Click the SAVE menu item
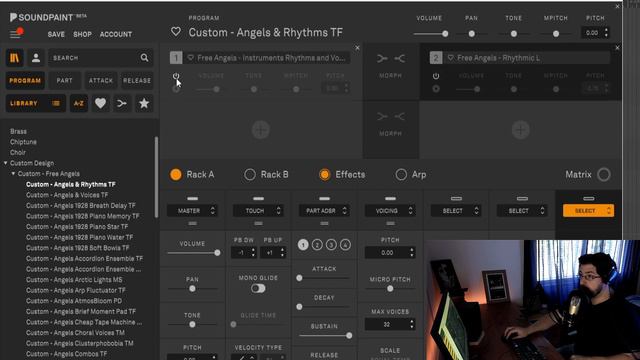The width and height of the screenshot is (640, 360). pyautogui.click(x=56, y=34)
